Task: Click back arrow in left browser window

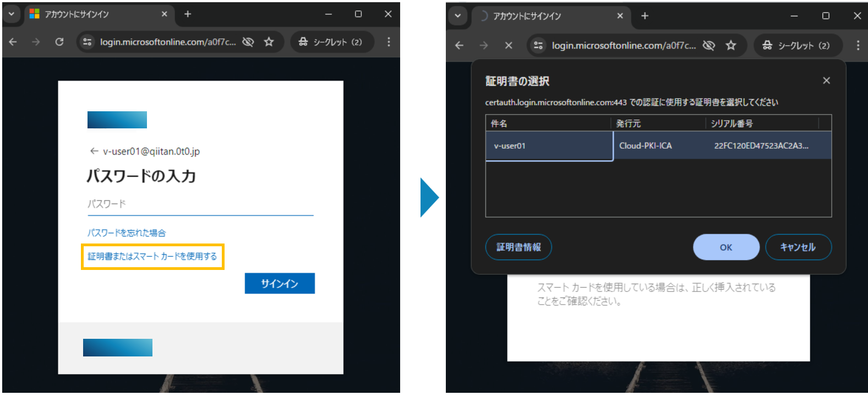Action: (x=13, y=42)
